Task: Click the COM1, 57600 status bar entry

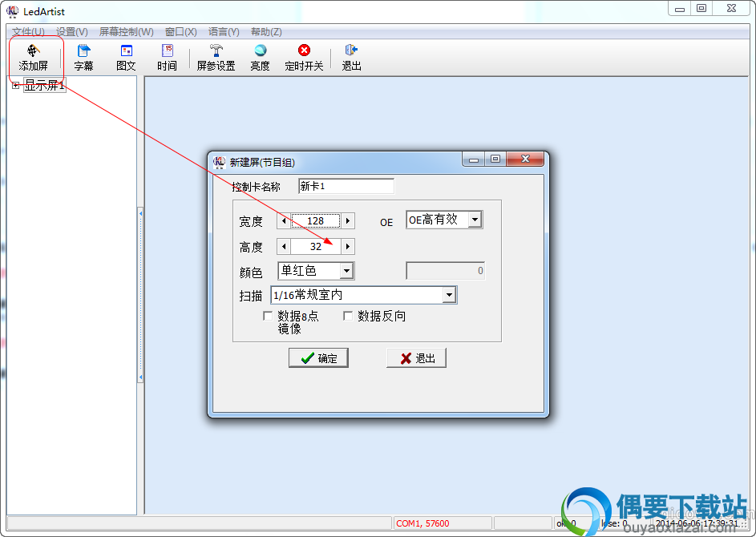Action: click(x=442, y=523)
